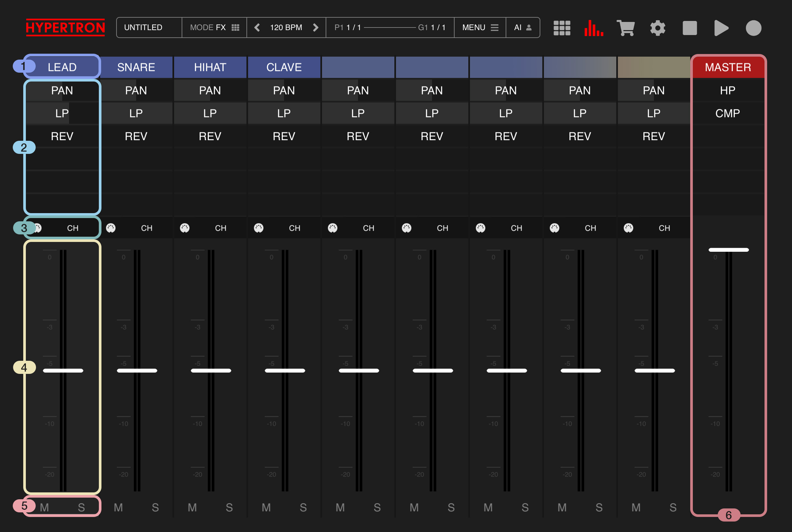Open the AI user menu
This screenshot has width=792, height=532.
(523, 28)
